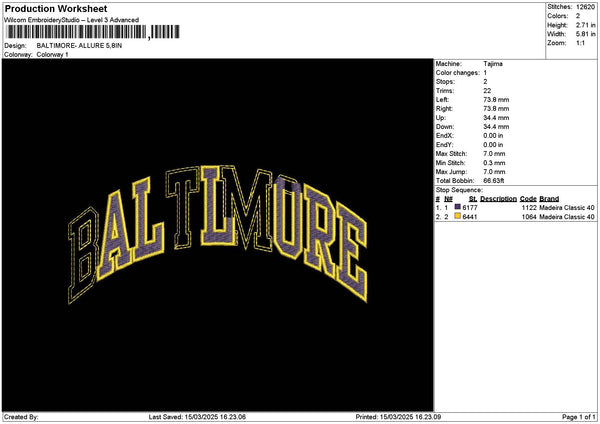Click the 'Production Worksheet' heading
The width and height of the screenshot is (600, 424).
56,8
